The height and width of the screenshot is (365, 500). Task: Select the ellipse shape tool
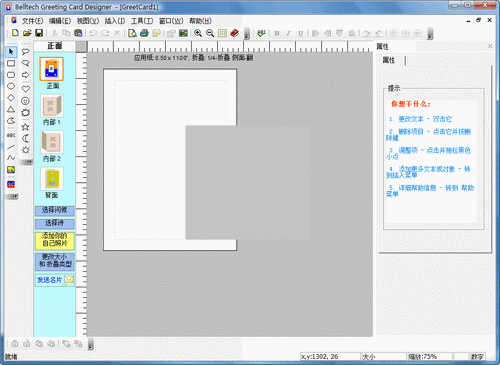coord(11,86)
